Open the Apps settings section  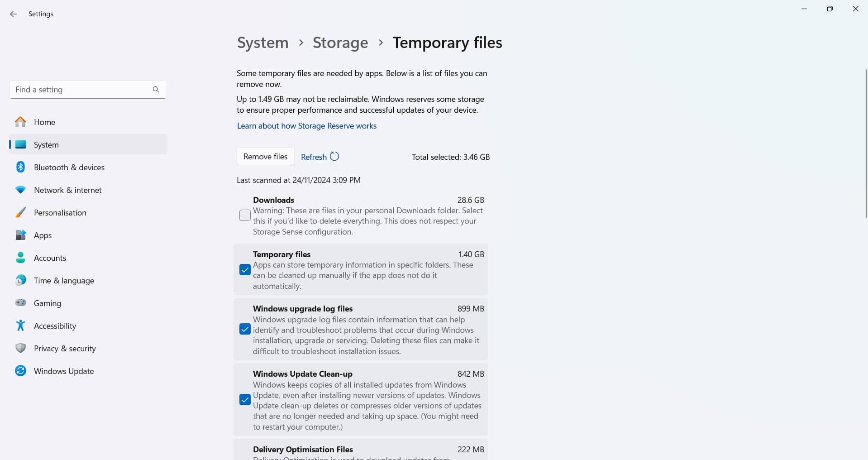(43, 235)
